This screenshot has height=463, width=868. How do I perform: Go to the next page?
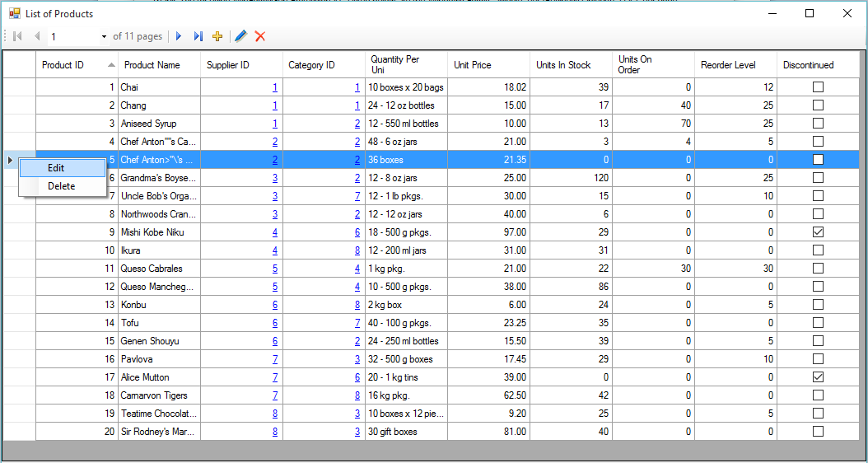178,36
